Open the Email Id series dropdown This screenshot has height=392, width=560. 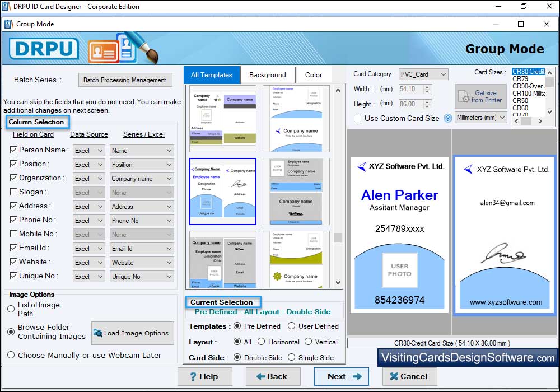point(142,249)
